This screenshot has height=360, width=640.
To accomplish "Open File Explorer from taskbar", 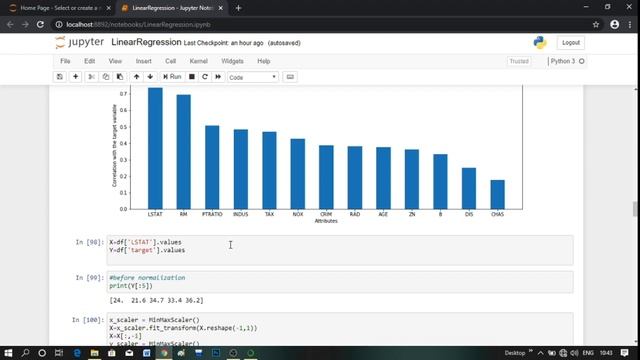I will tap(94, 353).
